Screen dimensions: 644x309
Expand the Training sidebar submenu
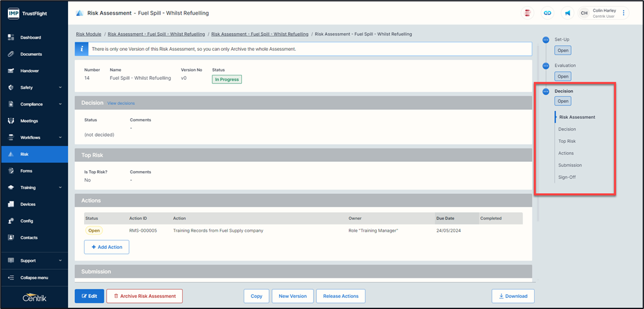click(x=60, y=188)
